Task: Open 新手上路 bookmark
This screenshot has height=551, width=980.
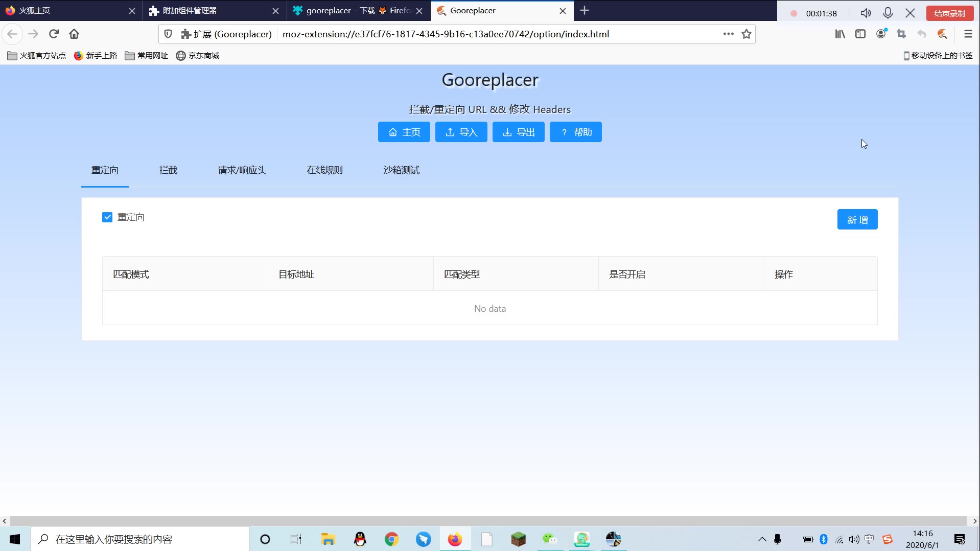Action: tap(96, 56)
